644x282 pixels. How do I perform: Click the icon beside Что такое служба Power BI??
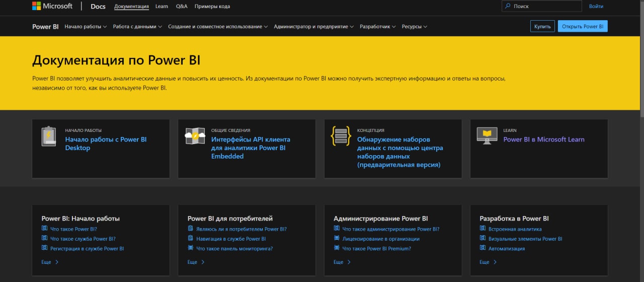point(44,239)
